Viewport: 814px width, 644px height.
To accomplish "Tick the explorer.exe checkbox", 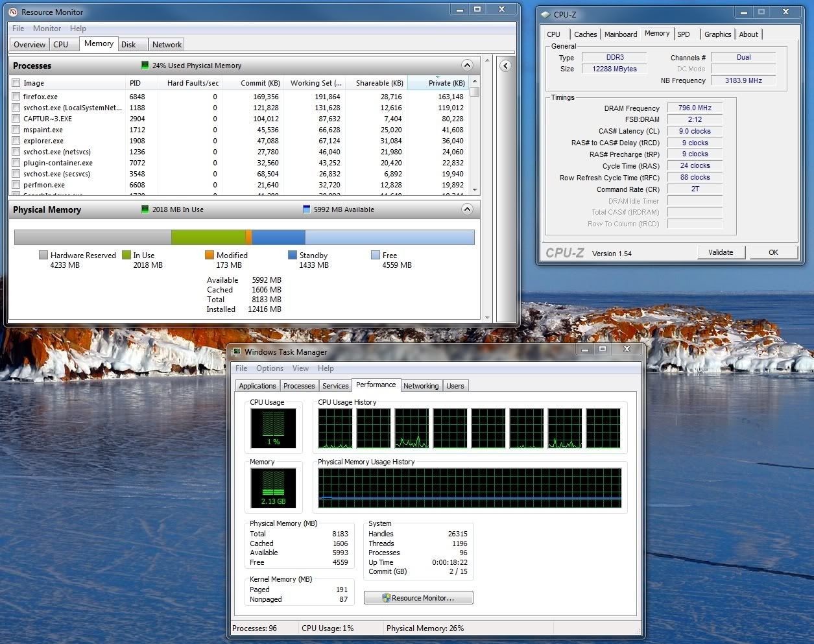I will [x=16, y=141].
